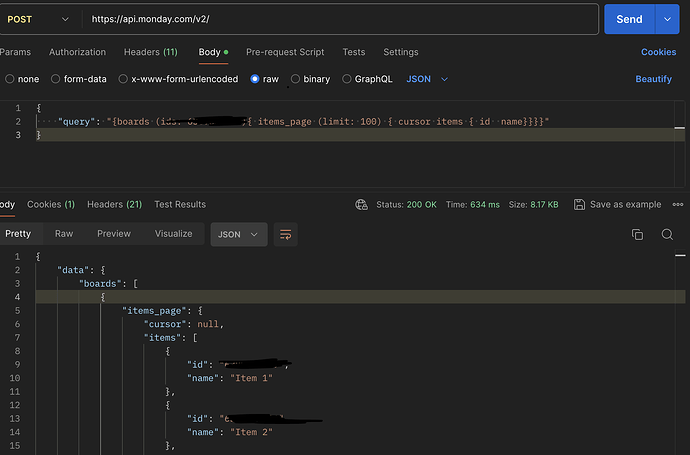Select the raw body radio option
Image resolution: width=690 pixels, height=455 pixels.
click(264, 79)
